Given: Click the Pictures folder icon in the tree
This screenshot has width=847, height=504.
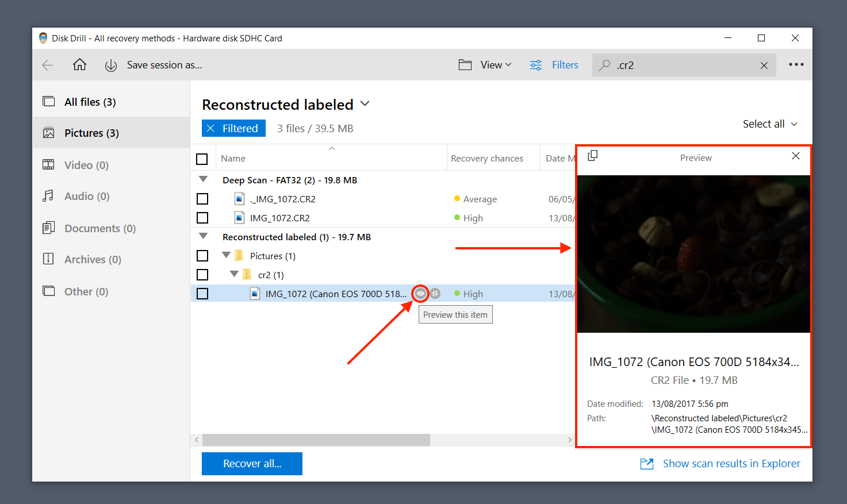Looking at the screenshot, I should pyautogui.click(x=239, y=256).
